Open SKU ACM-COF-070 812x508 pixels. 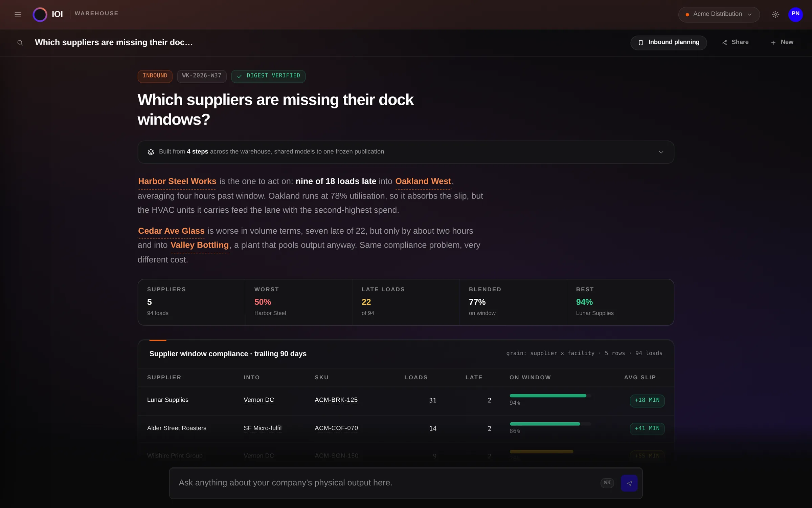pos(336,428)
